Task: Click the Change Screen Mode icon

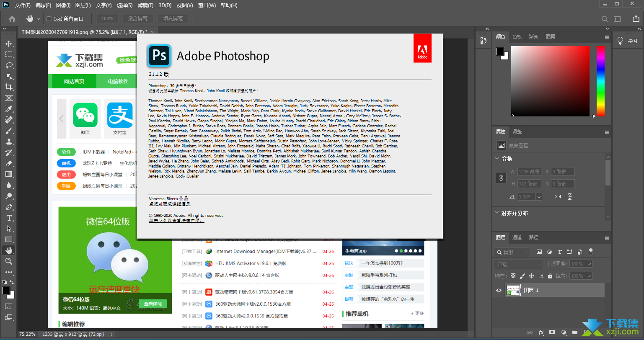Action: [9, 317]
